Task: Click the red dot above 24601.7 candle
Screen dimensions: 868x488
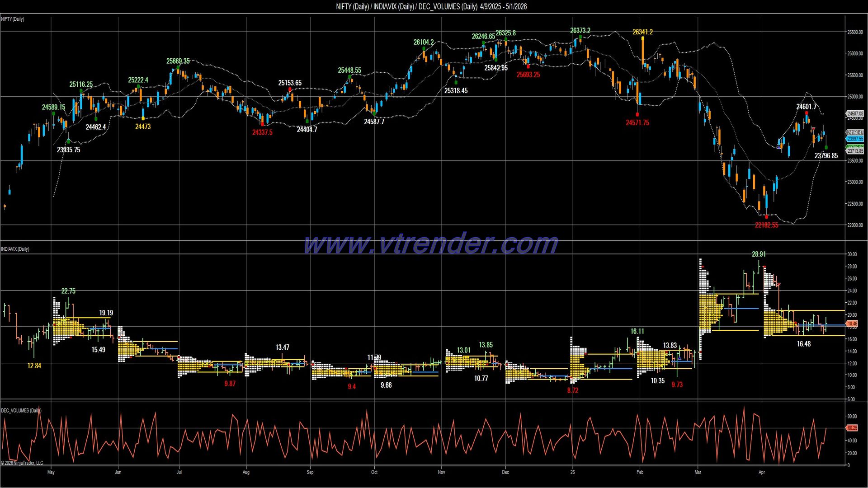Action: coord(807,113)
